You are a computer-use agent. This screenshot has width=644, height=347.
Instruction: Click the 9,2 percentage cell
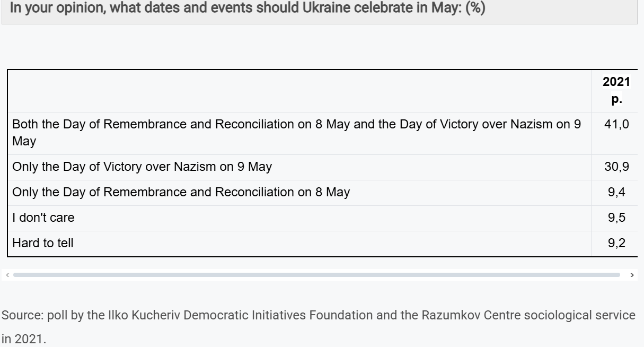tap(616, 243)
